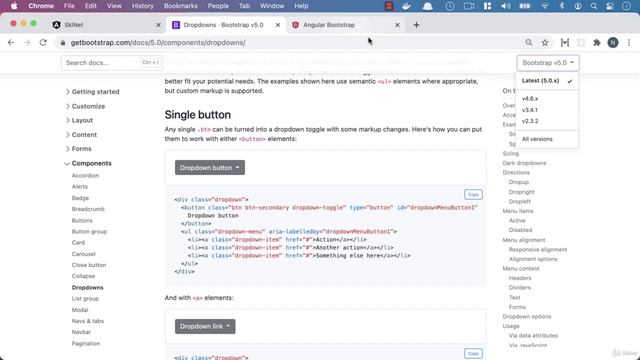Viewport: 640px width, 360px height.
Task: Jump to Dividers section
Action: tap(520, 287)
